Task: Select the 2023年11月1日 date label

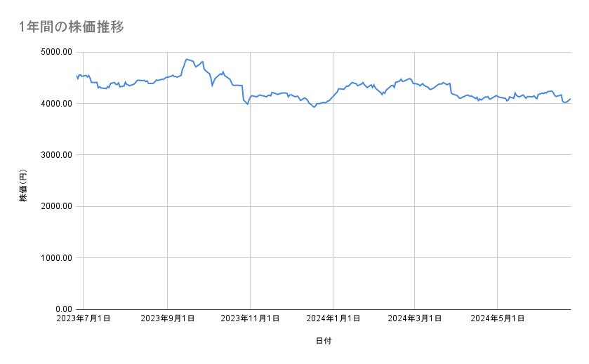Action: [250, 319]
